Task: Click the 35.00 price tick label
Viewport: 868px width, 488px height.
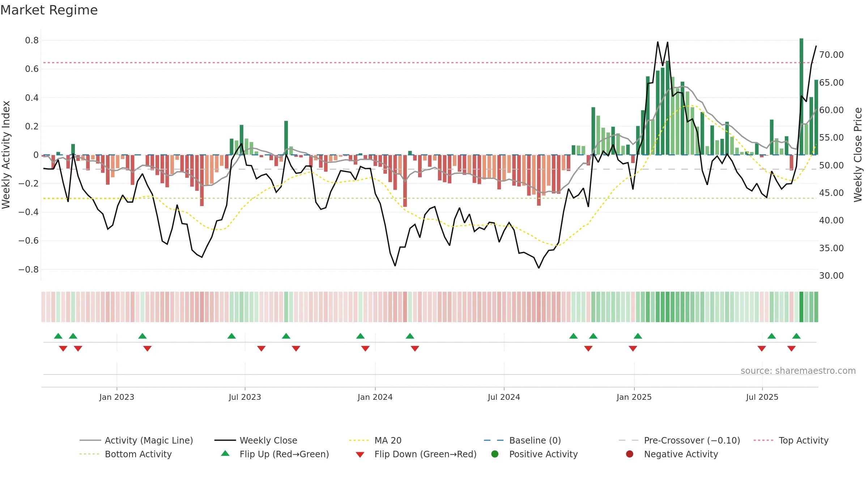Action: pos(831,248)
